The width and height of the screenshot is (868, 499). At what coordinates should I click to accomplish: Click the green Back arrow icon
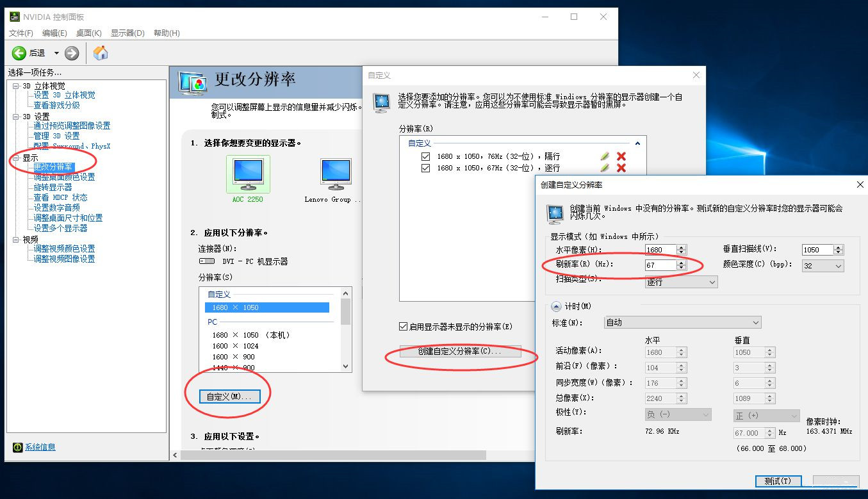(x=19, y=53)
